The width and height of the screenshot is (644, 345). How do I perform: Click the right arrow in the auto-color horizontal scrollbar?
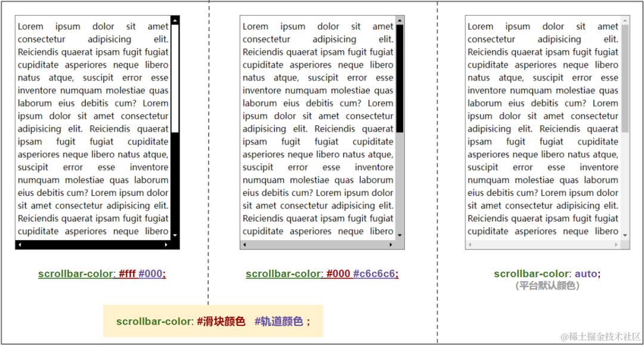click(617, 245)
